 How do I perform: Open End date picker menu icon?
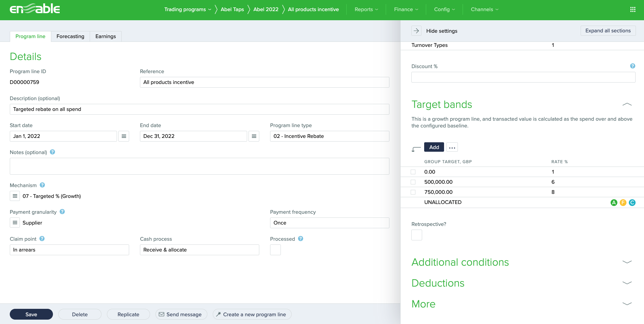coord(254,136)
